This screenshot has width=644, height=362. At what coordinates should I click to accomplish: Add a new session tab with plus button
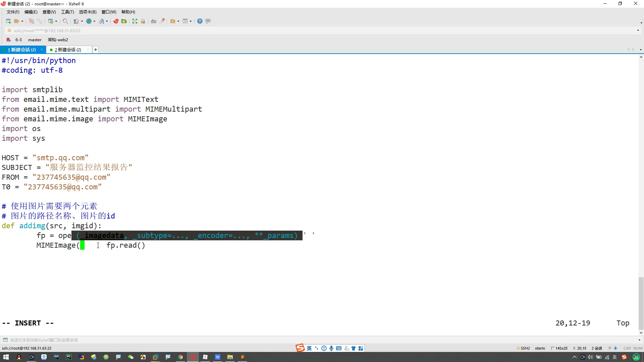point(96,50)
